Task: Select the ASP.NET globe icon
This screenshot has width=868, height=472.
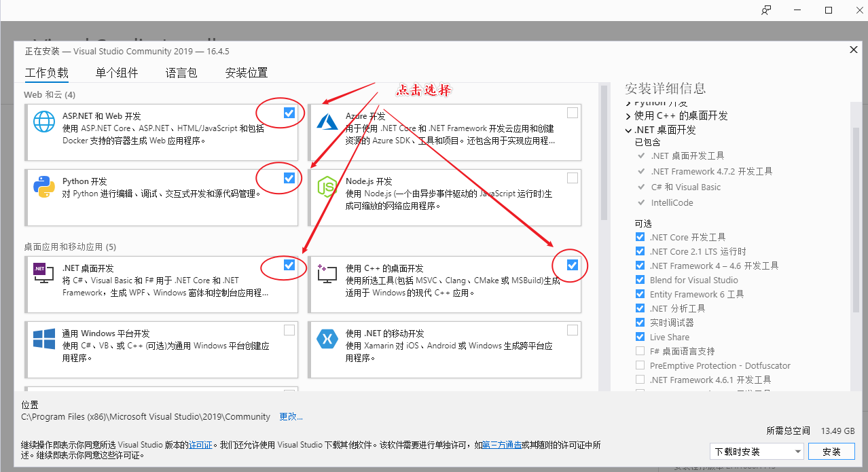Action: pyautogui.click(x=43, y=122)
